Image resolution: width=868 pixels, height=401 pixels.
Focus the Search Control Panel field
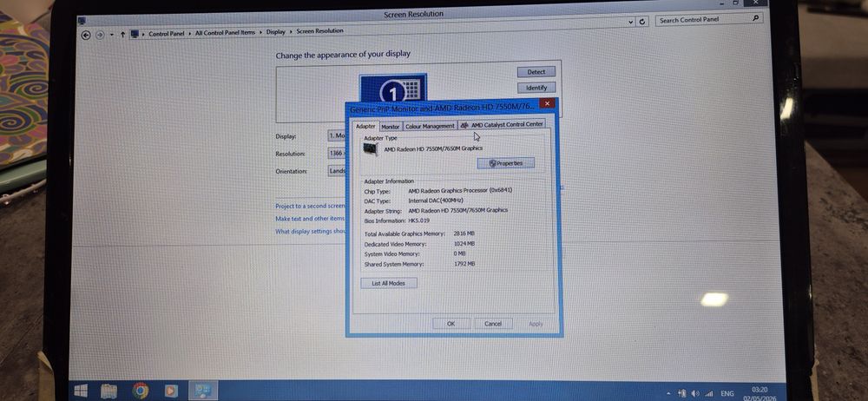[709, 19]
